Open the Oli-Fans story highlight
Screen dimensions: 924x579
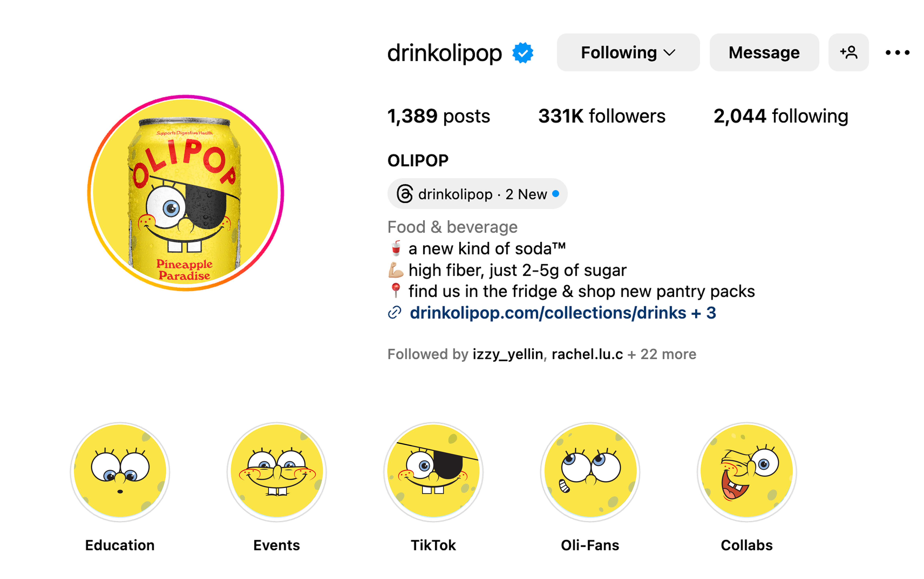coord(590,472)
